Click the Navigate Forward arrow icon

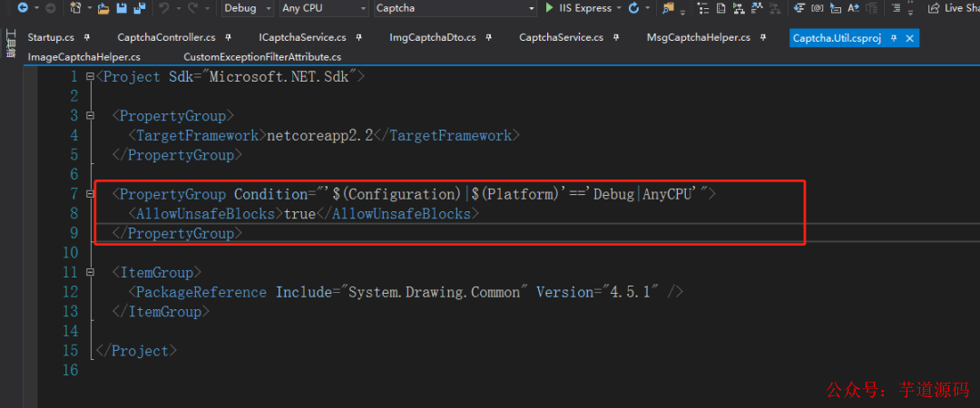click(x=51, y=8)
